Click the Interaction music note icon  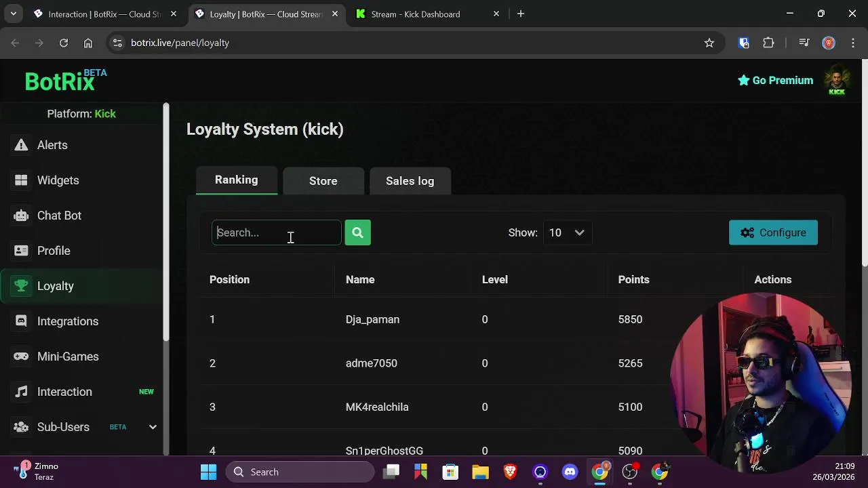[21, 392]
